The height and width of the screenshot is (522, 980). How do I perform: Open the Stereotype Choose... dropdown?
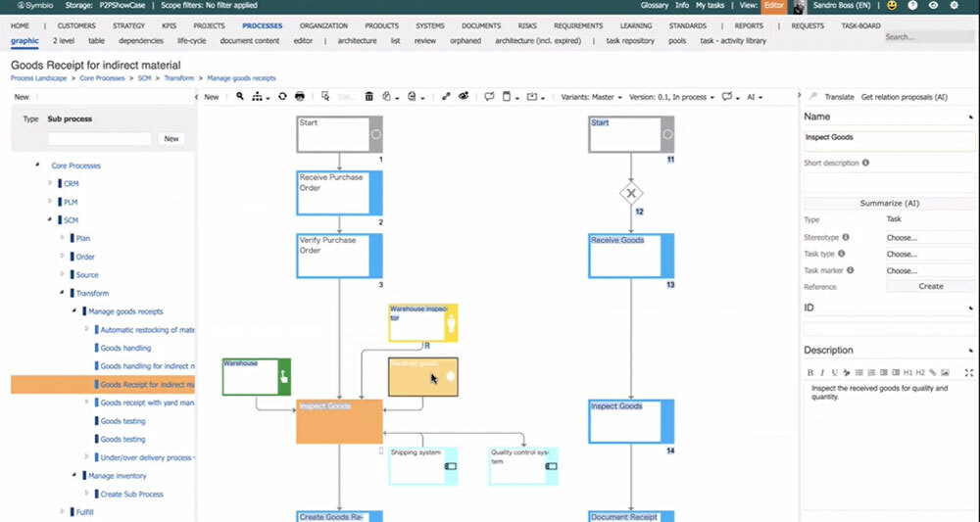929,238
